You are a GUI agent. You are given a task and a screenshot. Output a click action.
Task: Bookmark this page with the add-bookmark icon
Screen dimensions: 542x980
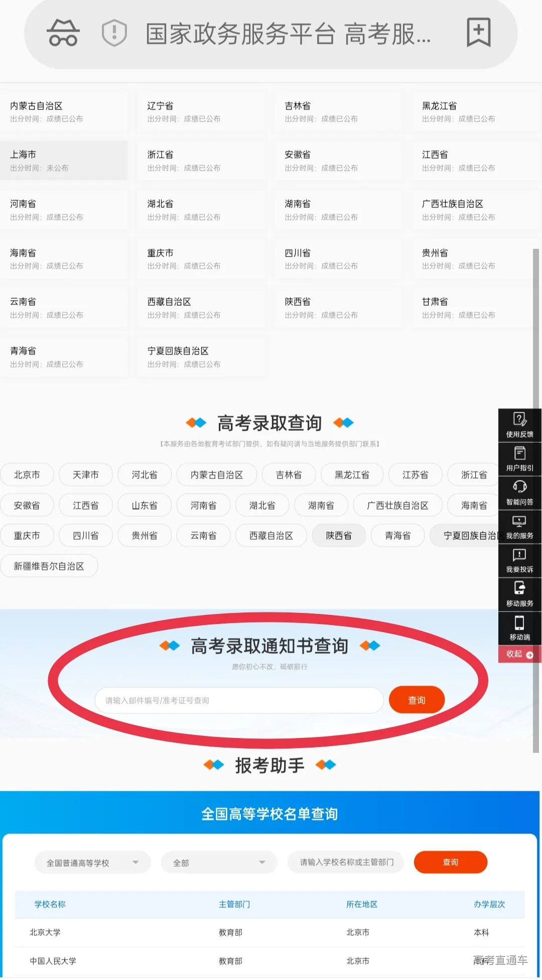click(x=478, y=33)
